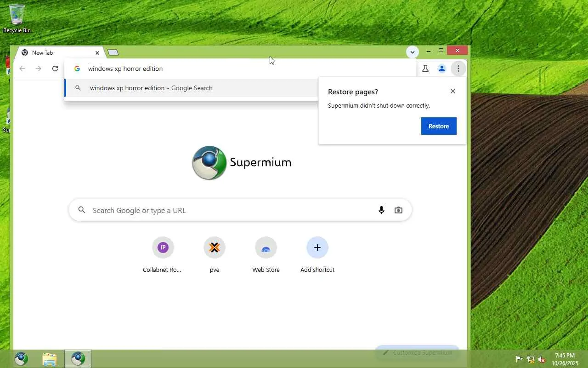Click the Customise Supermium button
Image resolution: width=588 pixels, height=368 pixels.
[x=418, y=353]
